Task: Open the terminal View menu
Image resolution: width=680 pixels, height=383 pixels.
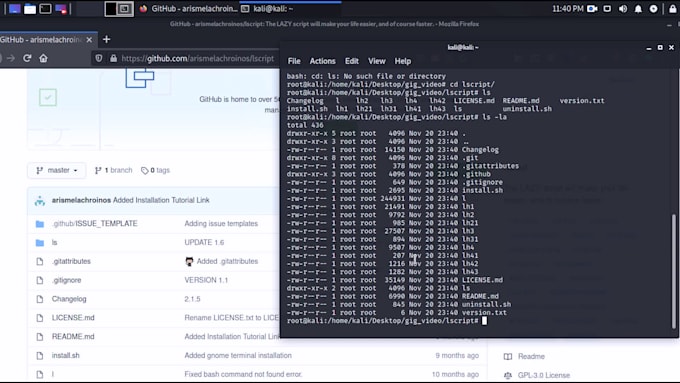Action: [x=376, y=61]
